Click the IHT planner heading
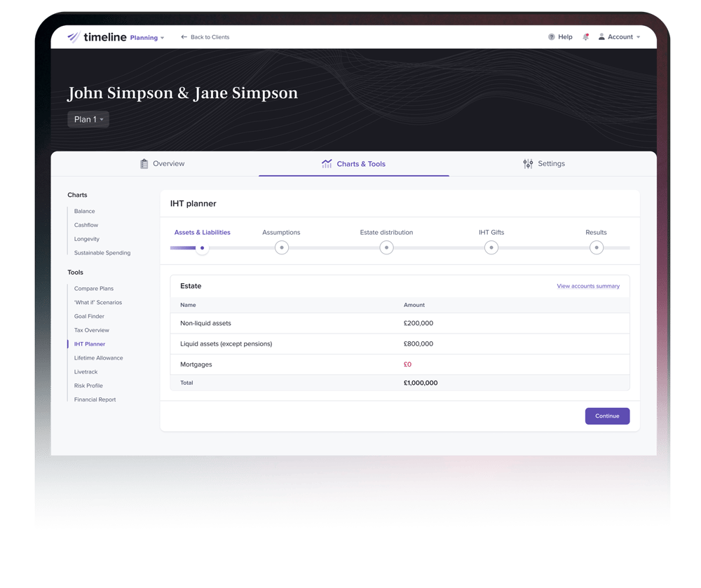701x588 pixels. tap(193, 204)
